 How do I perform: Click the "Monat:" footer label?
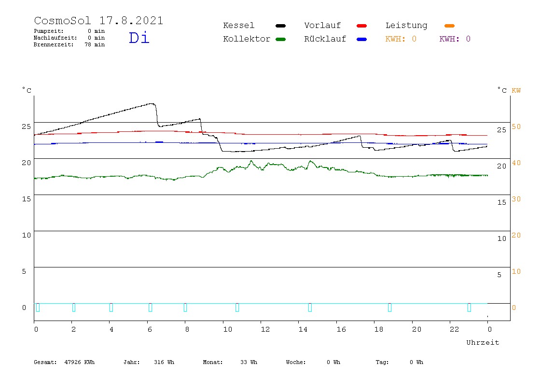pos(213,362)
